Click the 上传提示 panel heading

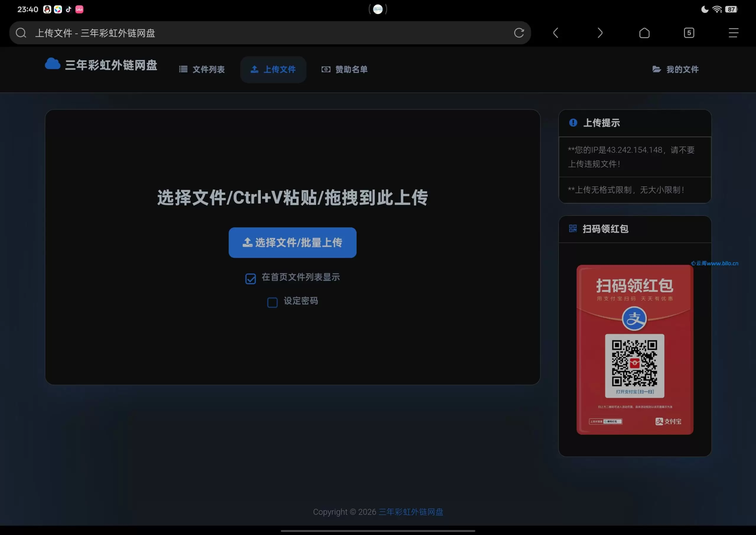pyautogui.click(x=602, y=123)
